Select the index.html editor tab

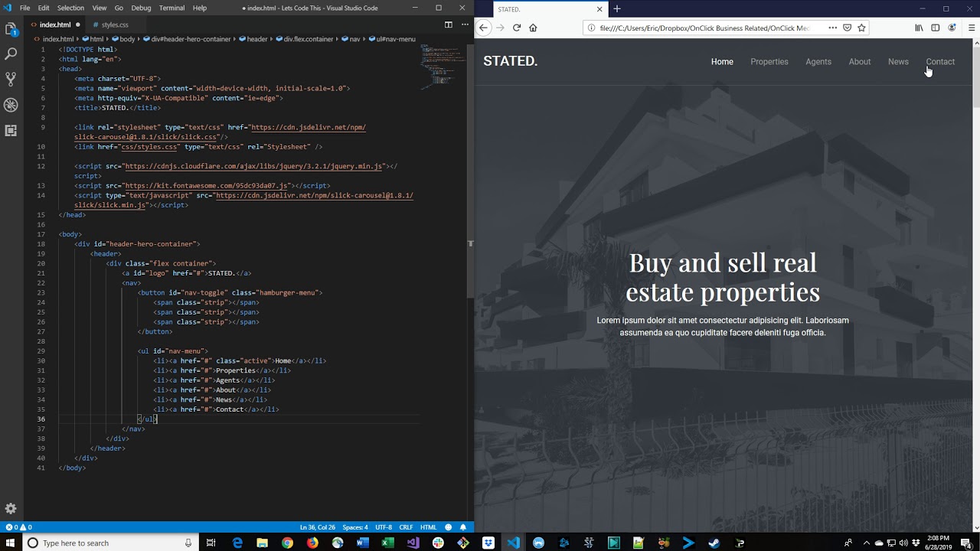pos(55,24)
